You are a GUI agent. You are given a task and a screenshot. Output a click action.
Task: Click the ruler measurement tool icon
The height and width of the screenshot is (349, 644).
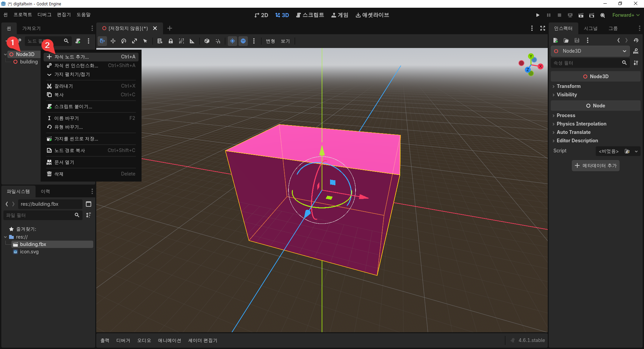coord(192,41)
